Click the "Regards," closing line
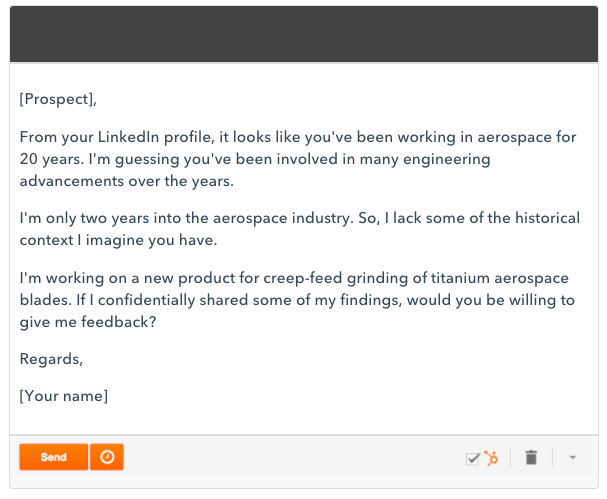Viewport: 607px width, 499px height. pyautogui.click(x=51, y=359)
